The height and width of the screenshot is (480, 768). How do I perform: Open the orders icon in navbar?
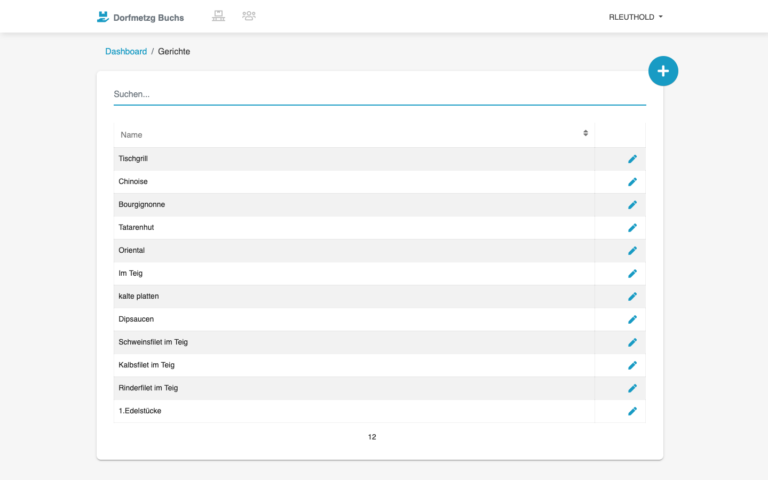218,16
